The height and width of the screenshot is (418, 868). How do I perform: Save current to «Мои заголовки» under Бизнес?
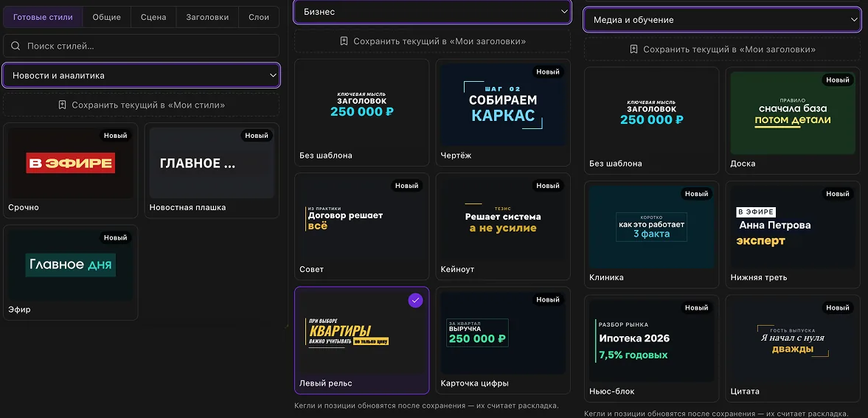click(x=431, y=41)
